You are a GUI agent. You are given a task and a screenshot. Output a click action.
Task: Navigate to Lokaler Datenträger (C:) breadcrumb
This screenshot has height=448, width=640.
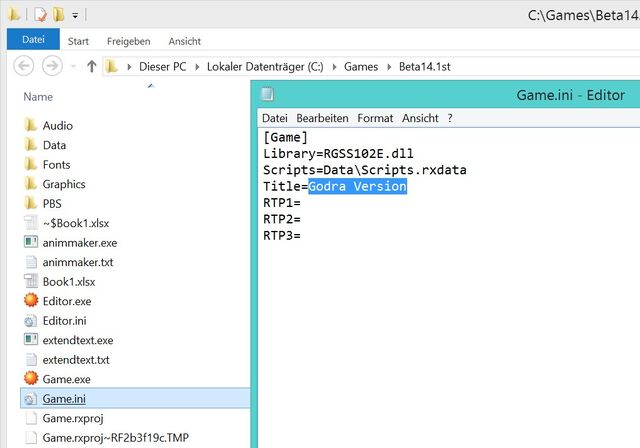265,67
